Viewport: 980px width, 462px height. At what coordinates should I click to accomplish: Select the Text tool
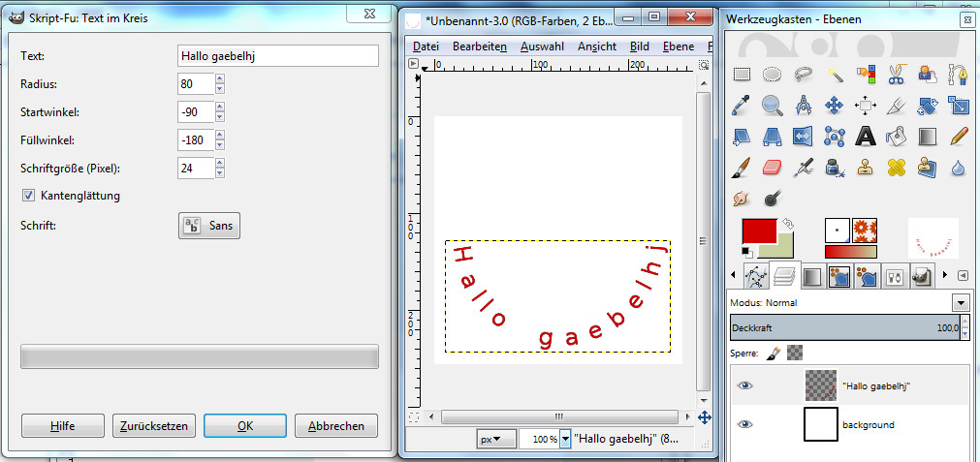tap(865, 137)
